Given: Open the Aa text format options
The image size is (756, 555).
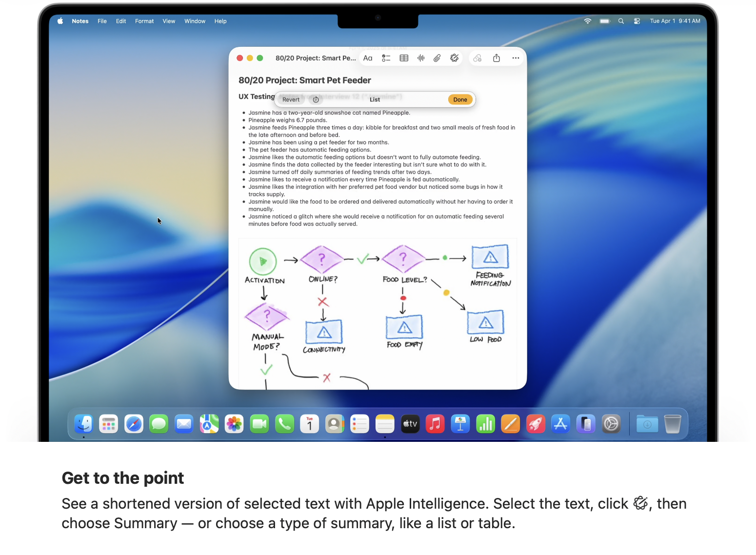Looking at the screenshot, I should click(368, 58).
